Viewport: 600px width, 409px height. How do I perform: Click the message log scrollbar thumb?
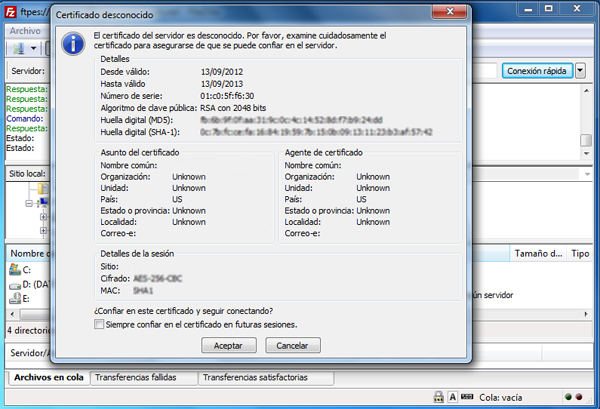coord(586,140)
